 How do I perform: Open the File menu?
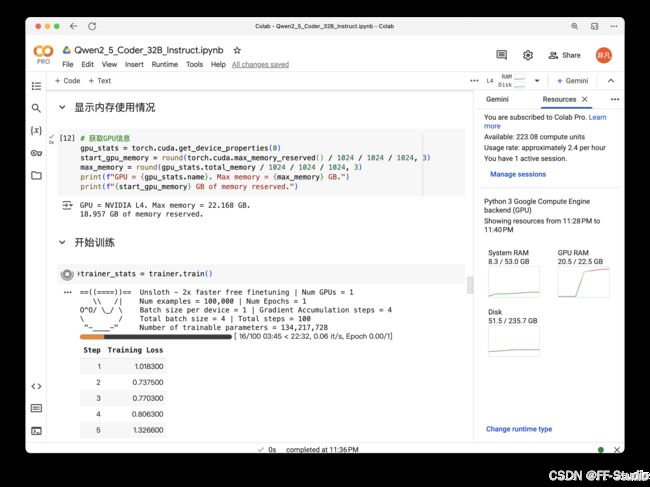[x=68, y=64]
